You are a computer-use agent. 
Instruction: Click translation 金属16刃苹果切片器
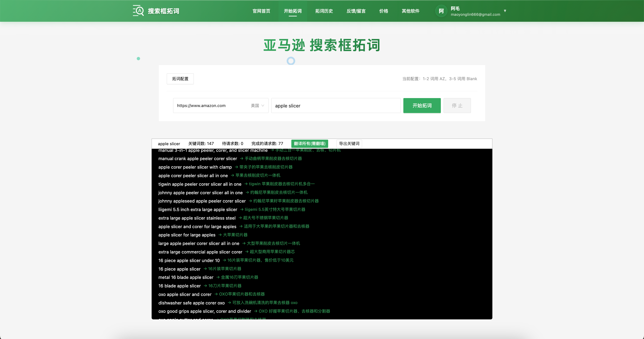point(240,277)
